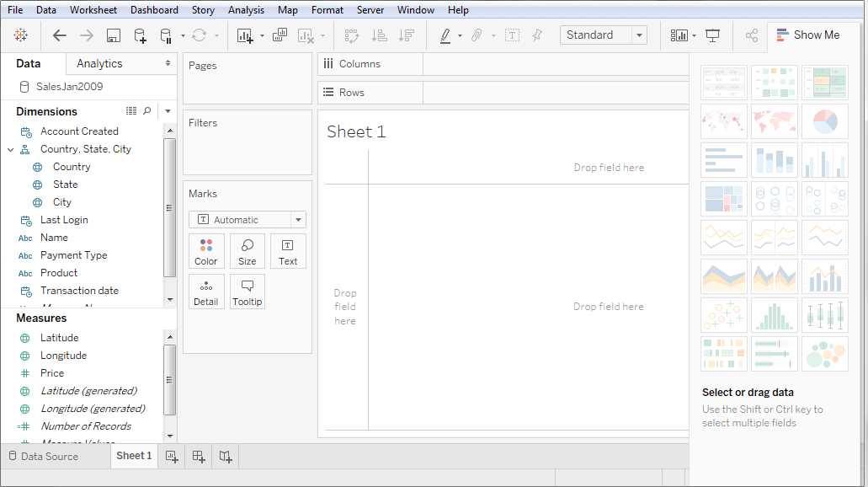The height and width of the screenshot is (487, 868).
Task: Click the Run update refresh icon
Action: point(200,35)
